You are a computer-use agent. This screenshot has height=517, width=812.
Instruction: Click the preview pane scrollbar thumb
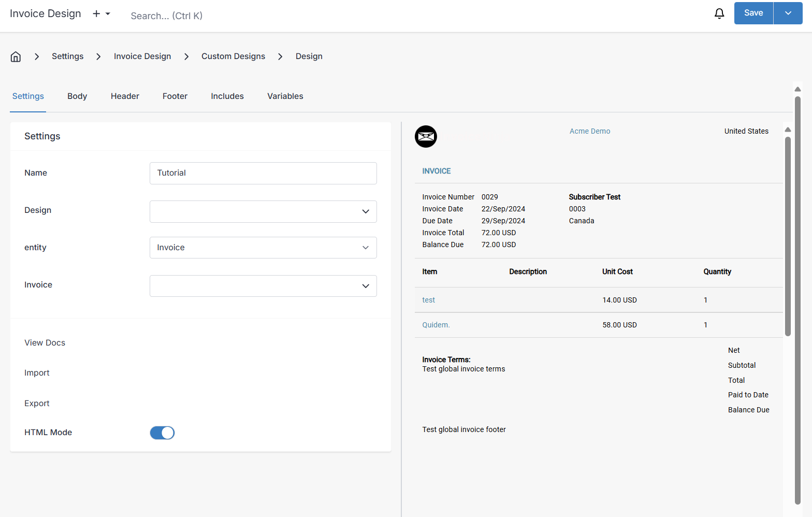788,236
